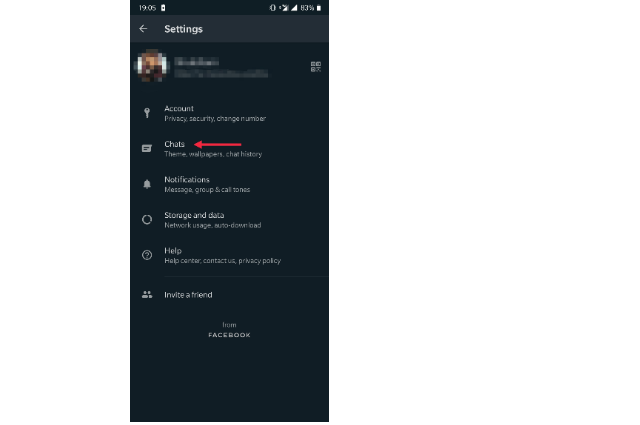Open the Help menu entry
This screenshot has width=640, height=425.
[229, 255]
